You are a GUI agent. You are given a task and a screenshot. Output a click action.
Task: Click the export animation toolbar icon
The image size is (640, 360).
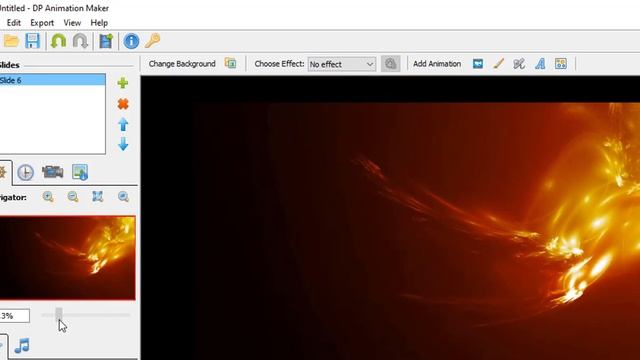(x=106, y=41)
